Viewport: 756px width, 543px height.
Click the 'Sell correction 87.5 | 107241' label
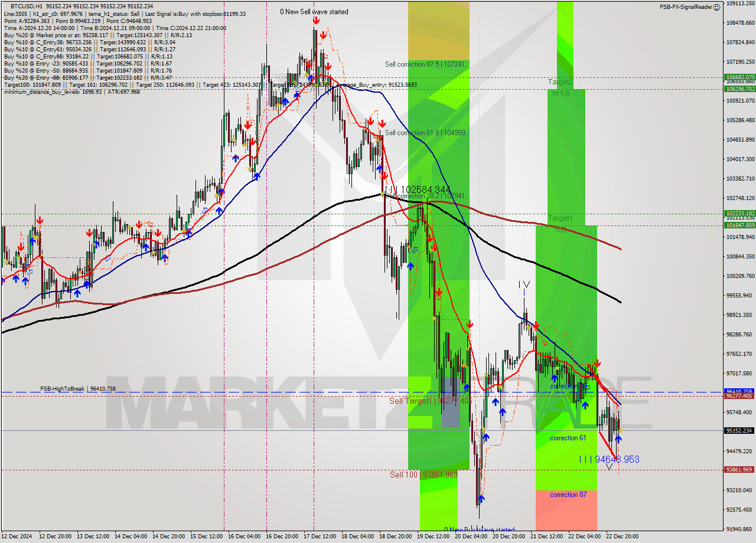tap(426, 64)
